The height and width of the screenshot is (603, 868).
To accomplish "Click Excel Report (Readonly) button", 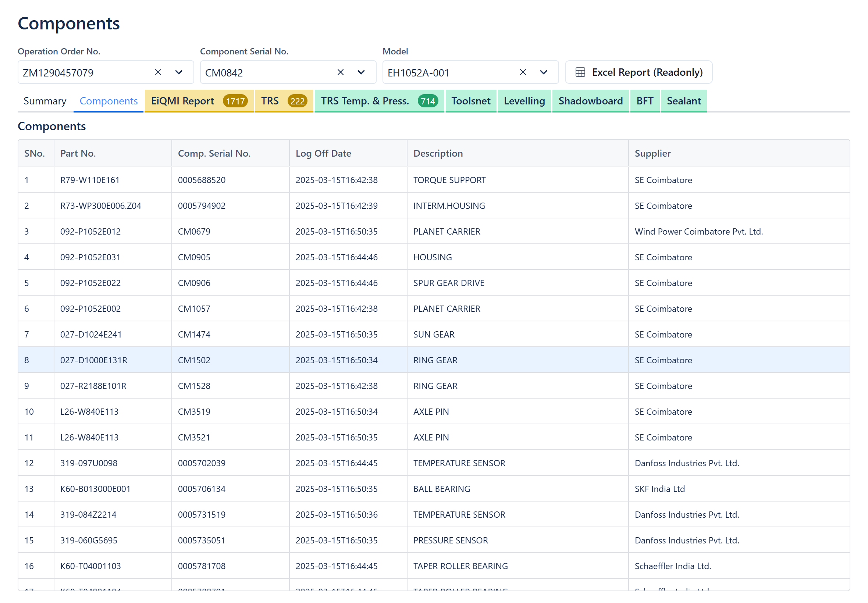I will (647, 72).
